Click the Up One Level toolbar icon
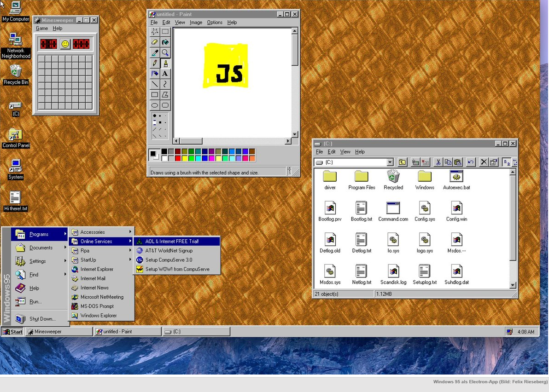The width and height of the screenshot is (549, 392). pyautogui.click(x=402, y=162)
